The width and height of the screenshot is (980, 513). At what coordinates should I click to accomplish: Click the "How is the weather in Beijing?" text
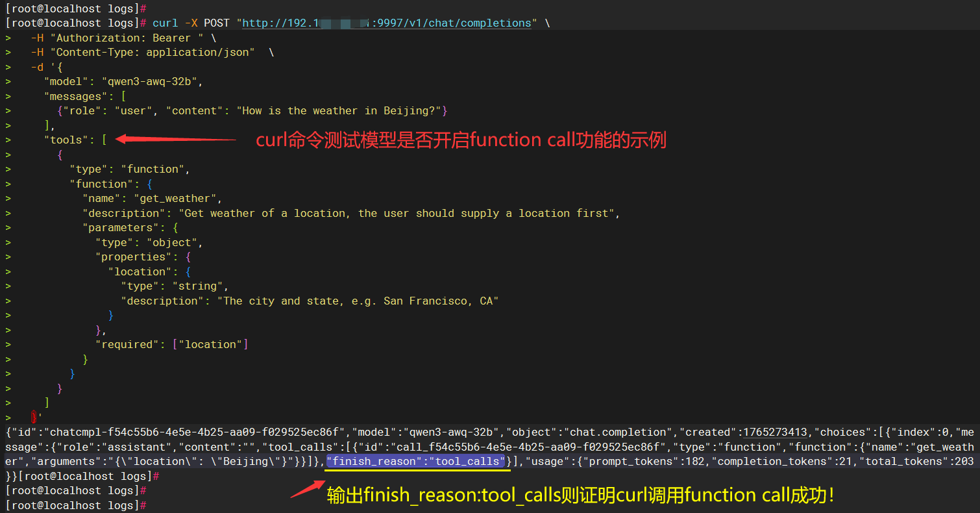[339, 111]
